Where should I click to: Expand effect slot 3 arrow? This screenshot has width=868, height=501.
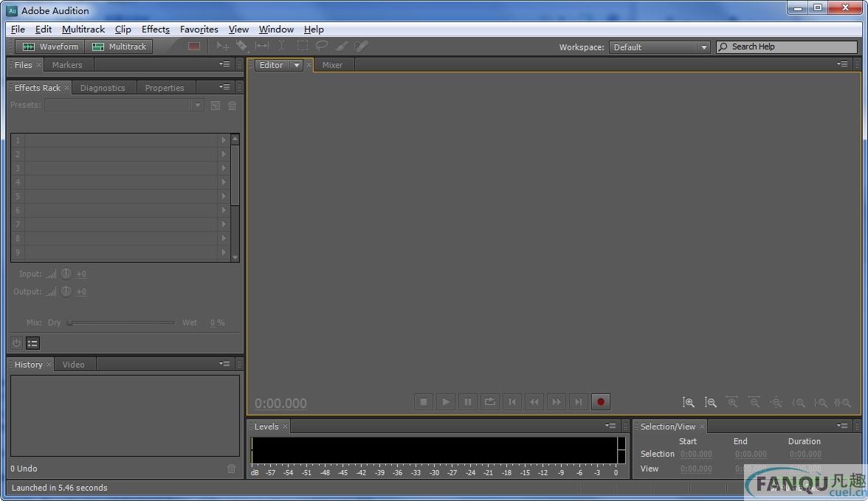224,168
